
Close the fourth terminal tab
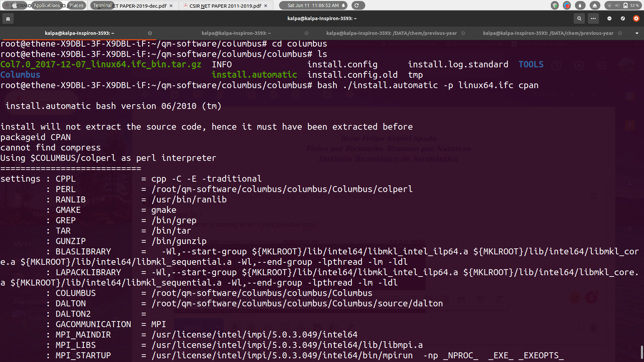[x=620, y=33]
